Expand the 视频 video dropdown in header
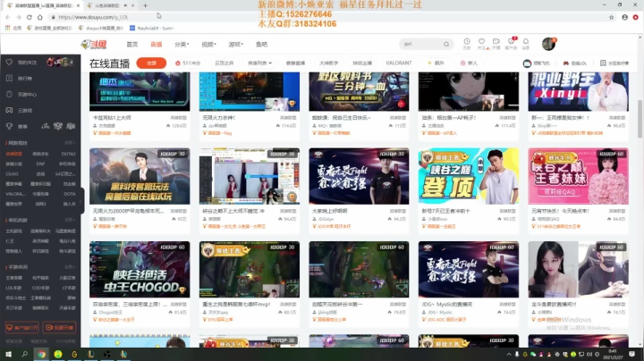Viewport: 644px width, 361px height. click(208, 45)
